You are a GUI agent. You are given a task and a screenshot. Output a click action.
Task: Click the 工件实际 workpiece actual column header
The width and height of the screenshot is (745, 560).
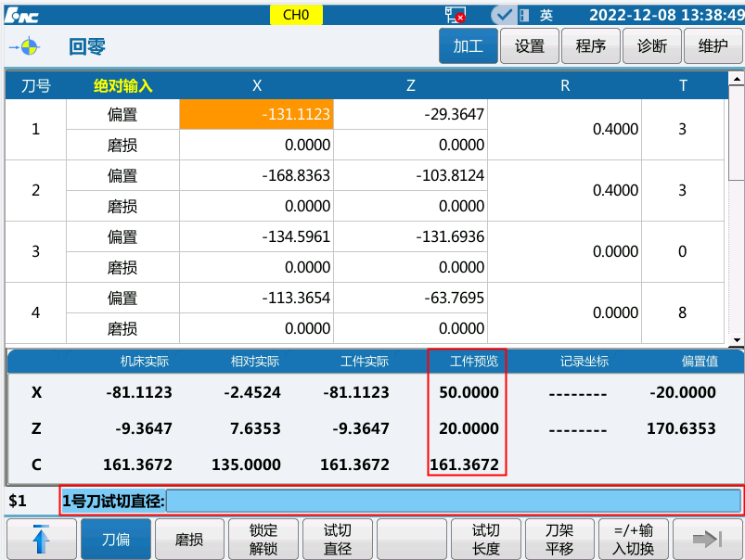point(365,362)
